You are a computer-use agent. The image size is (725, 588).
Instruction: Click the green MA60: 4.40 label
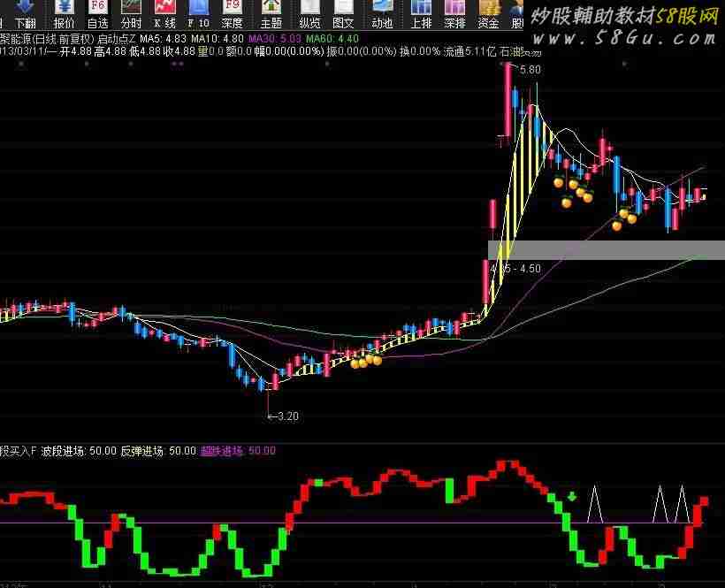[332, 39]
